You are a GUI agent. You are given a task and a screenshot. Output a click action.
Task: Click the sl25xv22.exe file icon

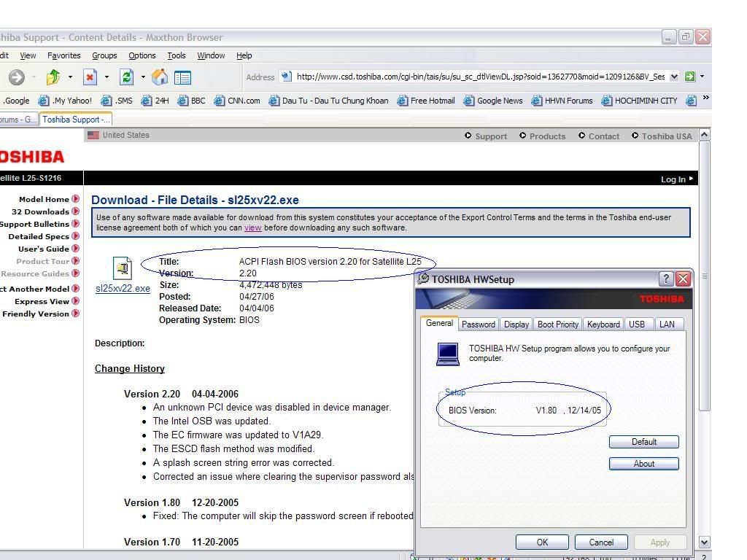[x=123, y=268]
